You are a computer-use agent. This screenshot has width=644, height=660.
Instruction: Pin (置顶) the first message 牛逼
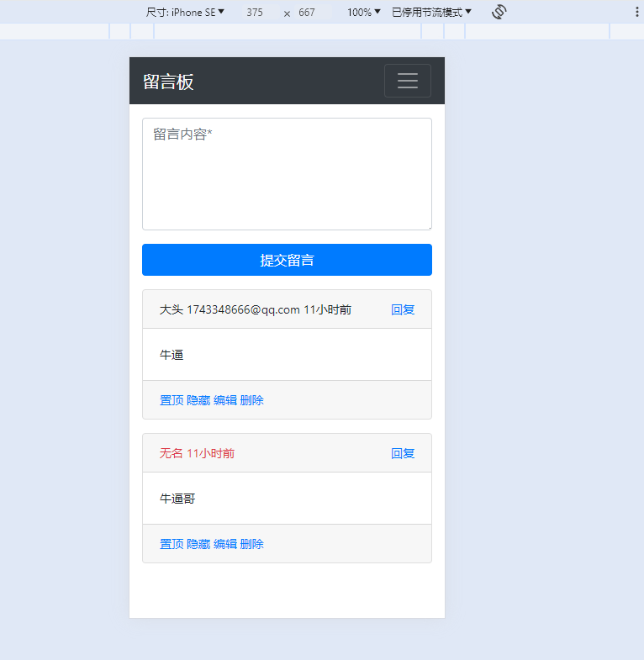coord(172,400)
